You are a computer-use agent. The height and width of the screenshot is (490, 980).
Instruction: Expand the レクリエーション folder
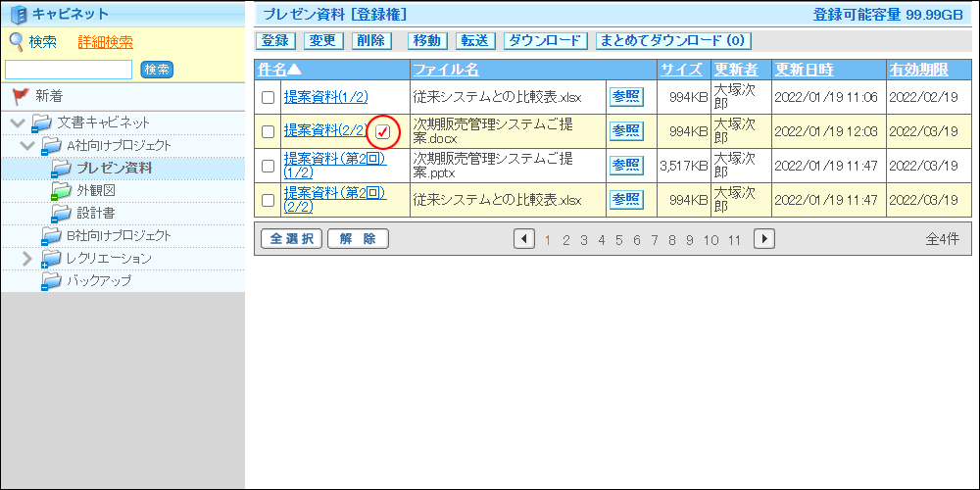[27, 259]
